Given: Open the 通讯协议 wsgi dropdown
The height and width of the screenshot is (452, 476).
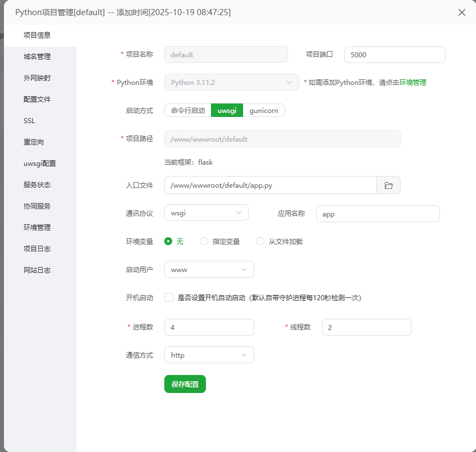Looking at the screenshot, I should click(x=206, y=213).
